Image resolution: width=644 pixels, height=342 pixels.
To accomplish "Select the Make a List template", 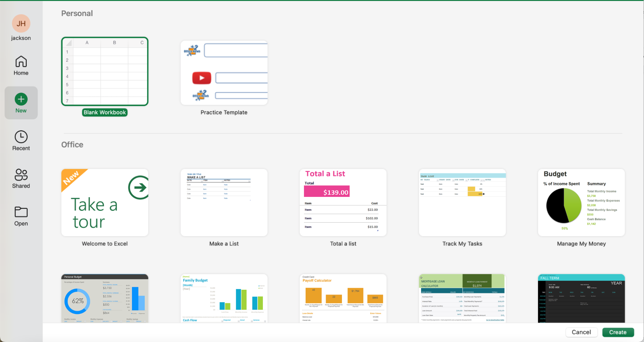I will tap(224, 203).
